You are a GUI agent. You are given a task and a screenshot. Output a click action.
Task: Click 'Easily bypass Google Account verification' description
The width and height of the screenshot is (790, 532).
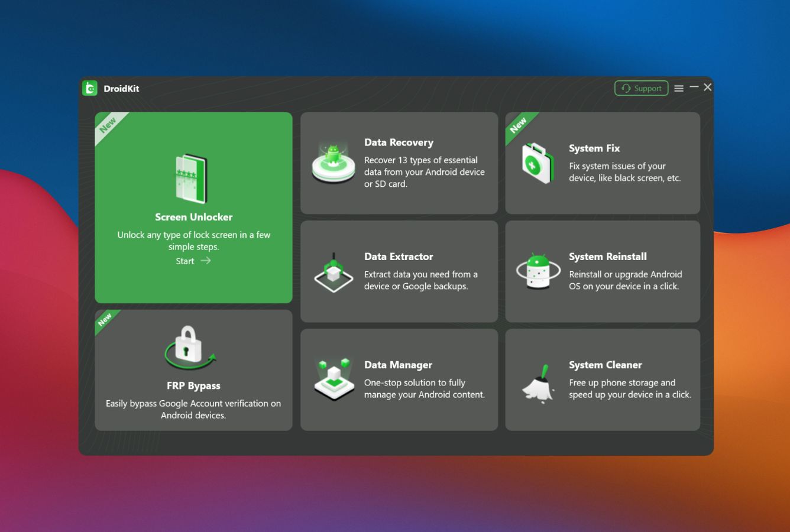tap(193, 409)
